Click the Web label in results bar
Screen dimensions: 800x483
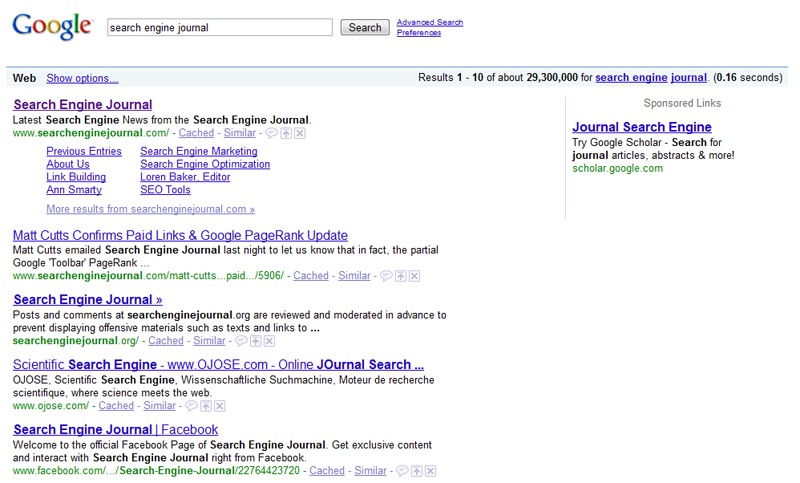pos(24,78)
